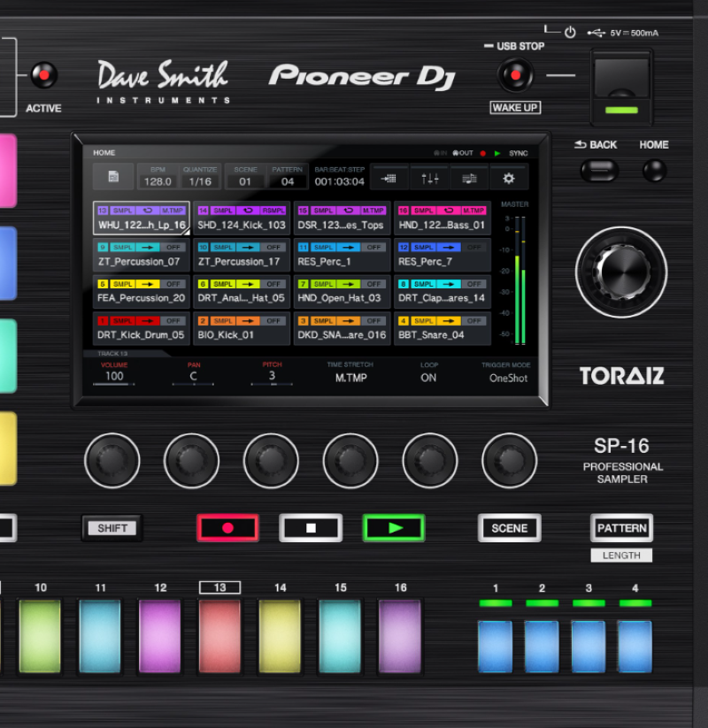Select track DRT_Kick_Drum_05

click(142, 328)
